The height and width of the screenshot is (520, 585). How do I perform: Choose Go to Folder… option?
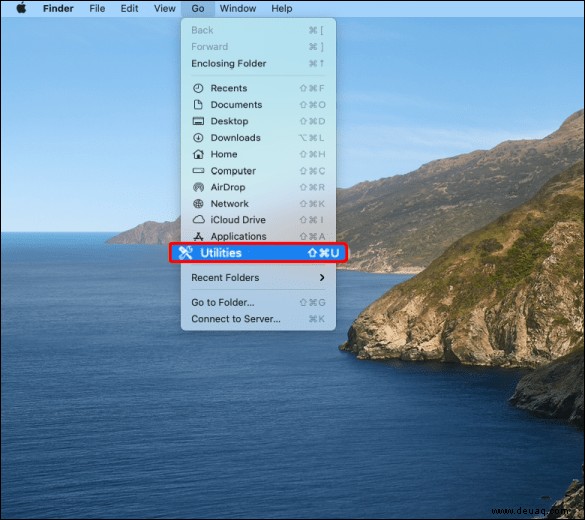click(x=258, y=303)
